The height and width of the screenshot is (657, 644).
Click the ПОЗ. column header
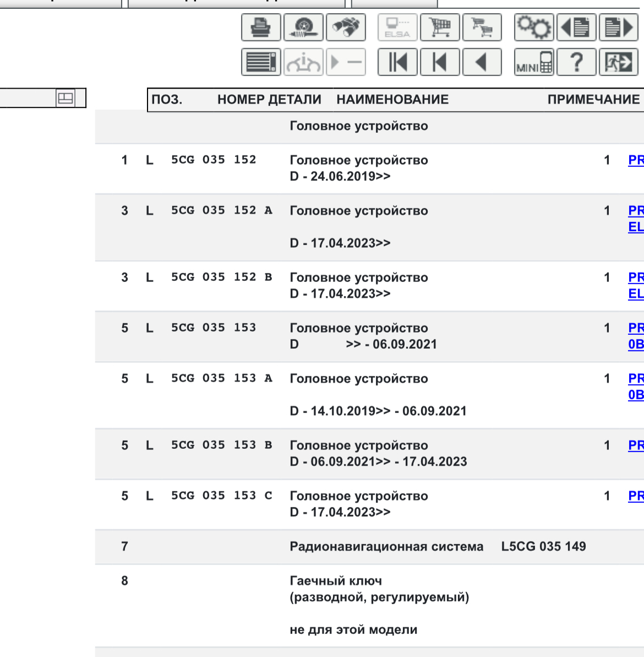pos(167,100)
